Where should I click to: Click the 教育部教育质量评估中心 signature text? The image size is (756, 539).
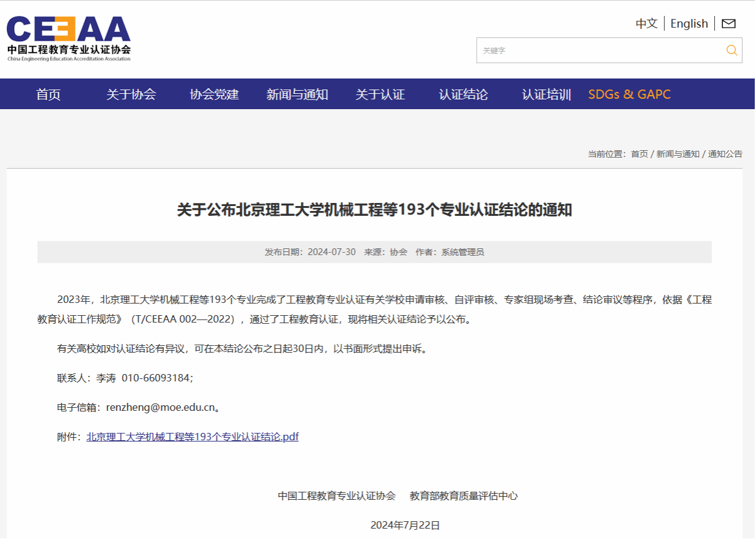tap(464, 496)
